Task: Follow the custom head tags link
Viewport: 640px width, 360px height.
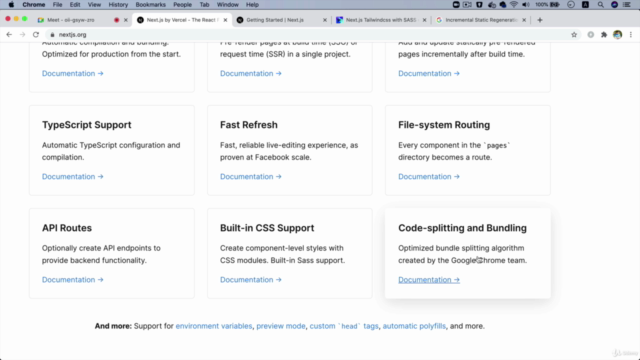Action: tap(344, 326)
